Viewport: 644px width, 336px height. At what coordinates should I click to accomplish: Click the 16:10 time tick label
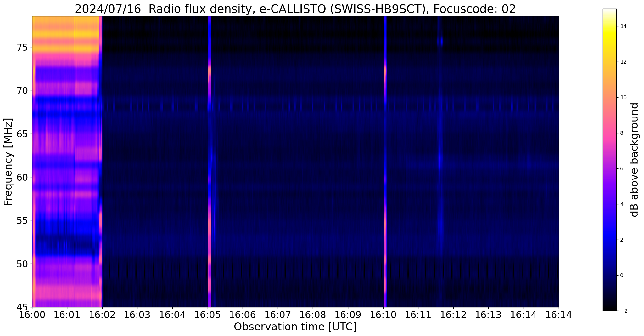[x=383, y=315]
